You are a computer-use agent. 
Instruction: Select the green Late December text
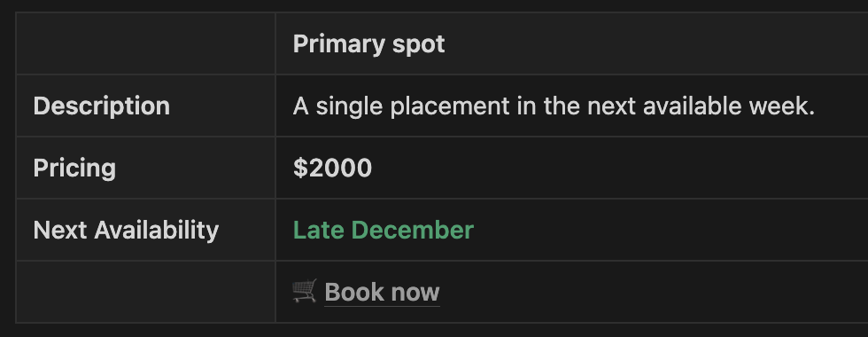pos(383,230)
